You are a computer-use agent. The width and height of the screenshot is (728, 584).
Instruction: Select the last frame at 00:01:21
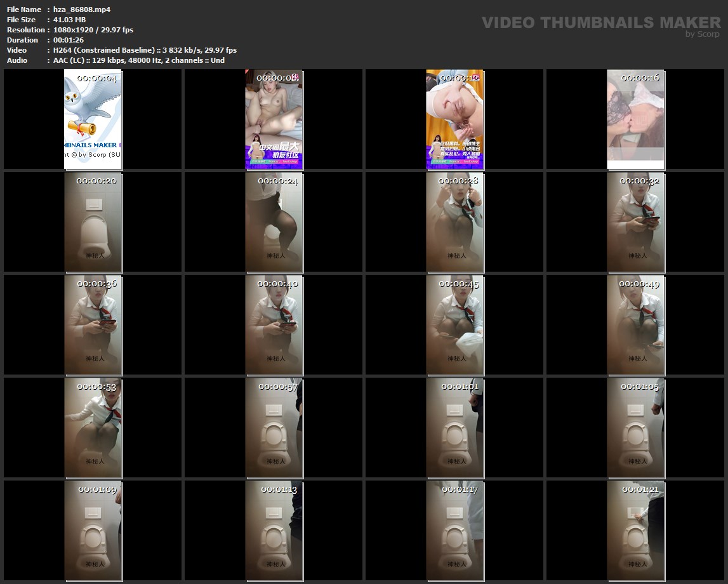coord(635,531)
